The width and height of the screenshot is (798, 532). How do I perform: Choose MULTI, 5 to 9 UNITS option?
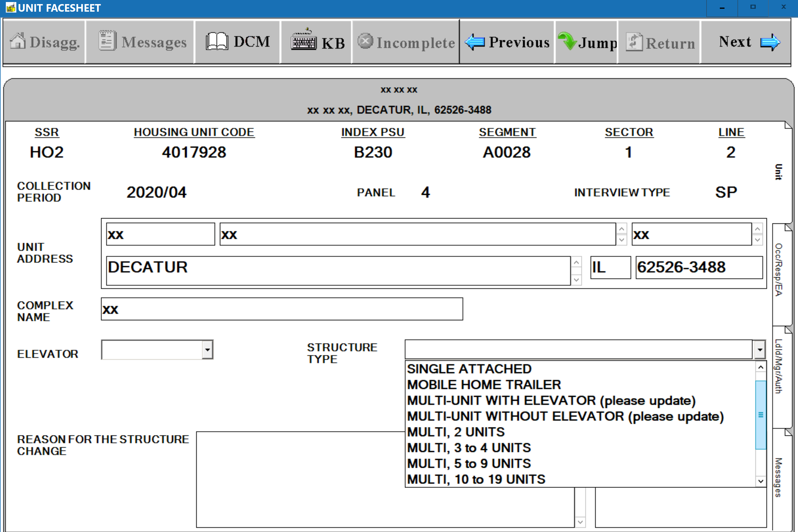tap(469, 463)
